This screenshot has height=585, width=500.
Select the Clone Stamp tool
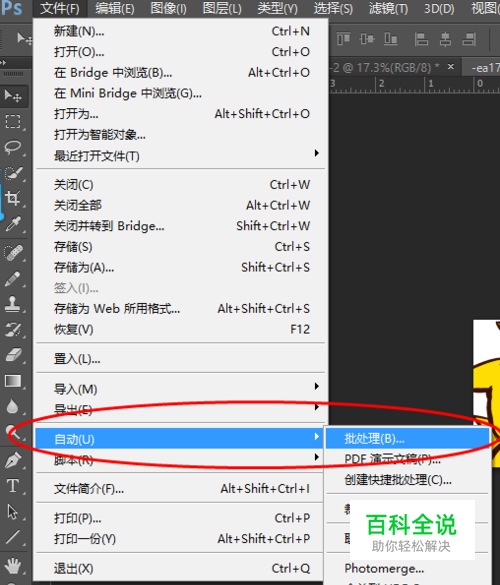[13, 304]
